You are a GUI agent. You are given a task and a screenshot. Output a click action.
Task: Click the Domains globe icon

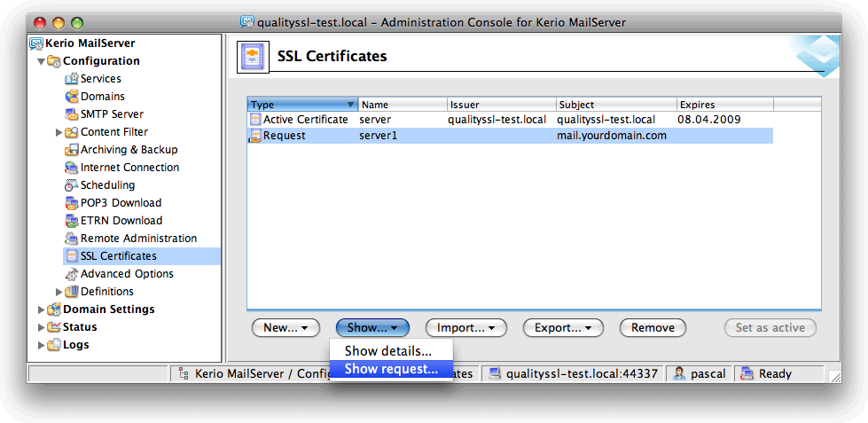72,97
